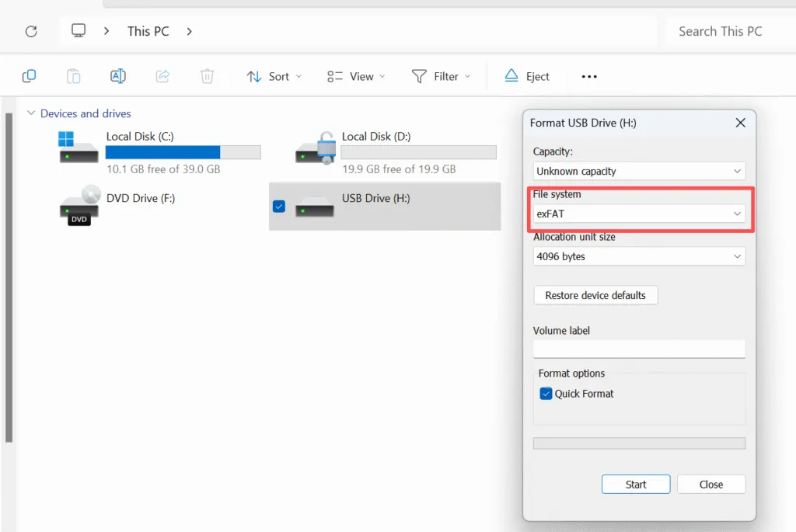Uncheck the Quick Format checkbox

point(546,394)
